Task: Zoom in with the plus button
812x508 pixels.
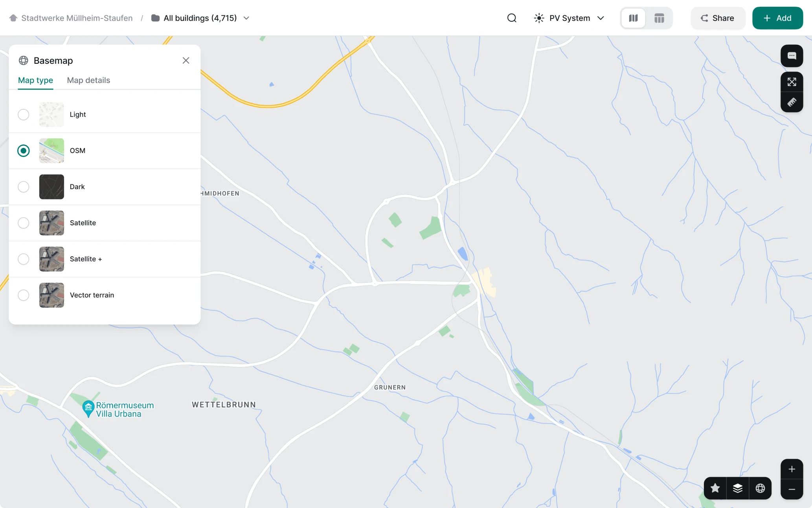Action: (x=792, y=469)
